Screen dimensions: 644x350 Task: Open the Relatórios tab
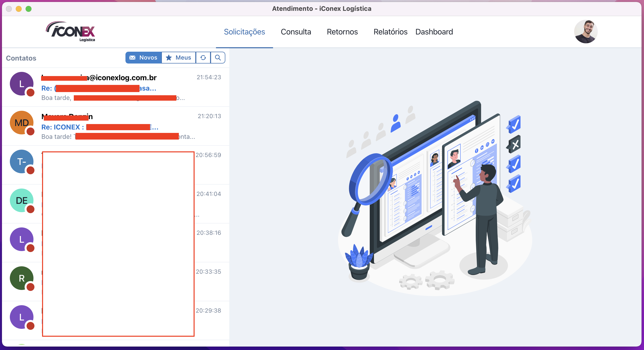point(390,32)
